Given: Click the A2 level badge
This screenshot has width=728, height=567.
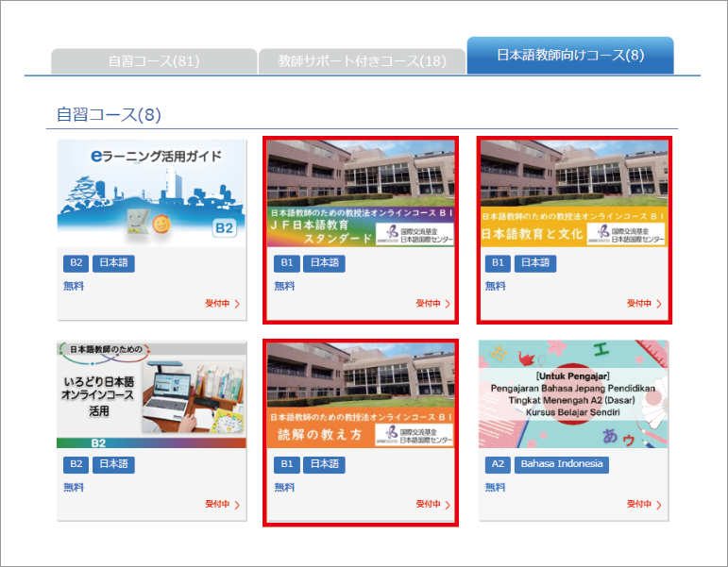Looking at the screenshot, I should pyautogui.click(x=497, y=464).
